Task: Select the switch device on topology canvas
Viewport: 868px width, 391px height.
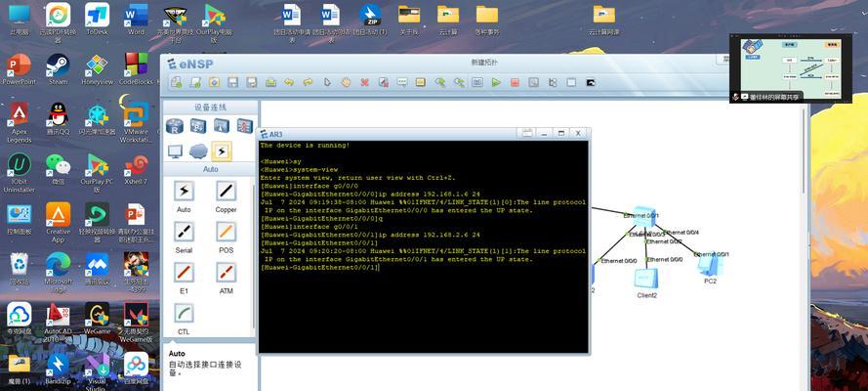Action: point(643,216)
